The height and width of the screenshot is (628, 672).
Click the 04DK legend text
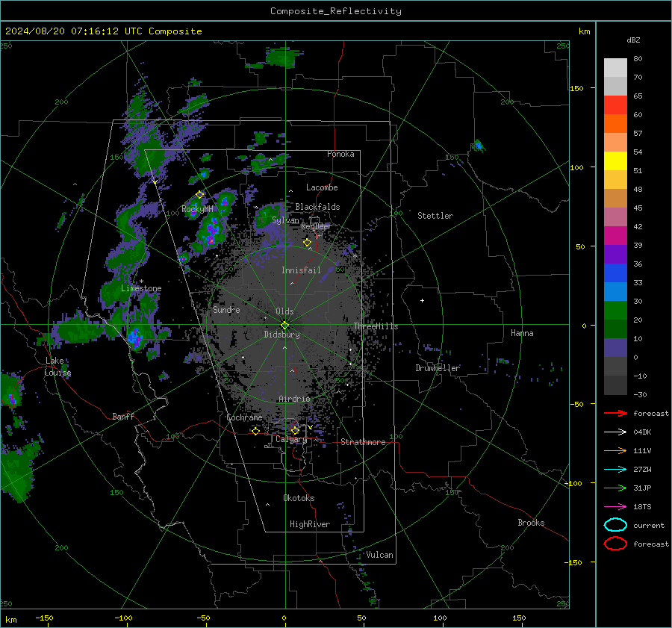[642, 432]
